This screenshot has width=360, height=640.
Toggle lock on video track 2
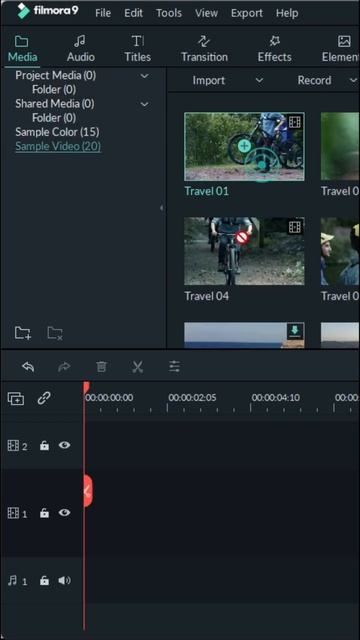(x=44, y=445)
